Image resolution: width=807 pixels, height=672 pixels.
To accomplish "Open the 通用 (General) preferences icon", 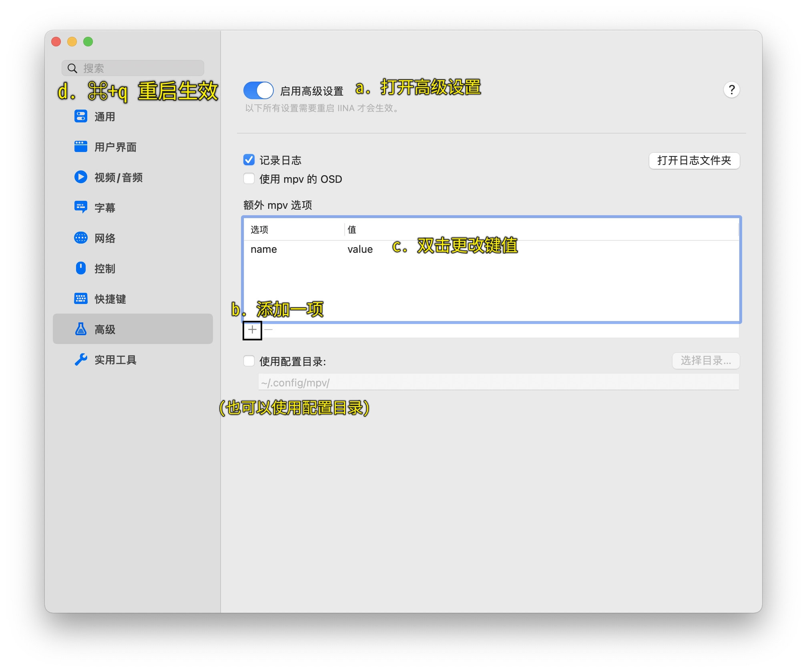I will [x=81, y=116].
